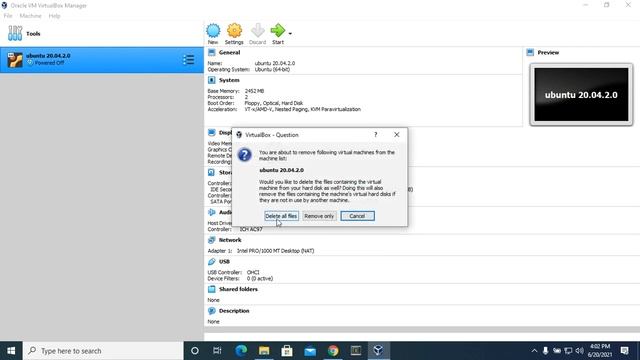Screen dimensions: 640x360
Task: Start the virtual machine with green arrow
Action: [278, 33]
